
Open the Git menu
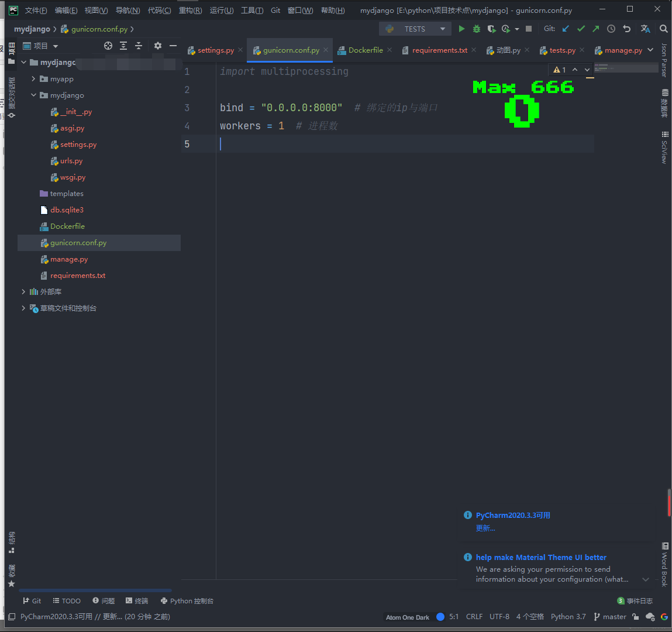pyautogui.click(x=275, y=11)
